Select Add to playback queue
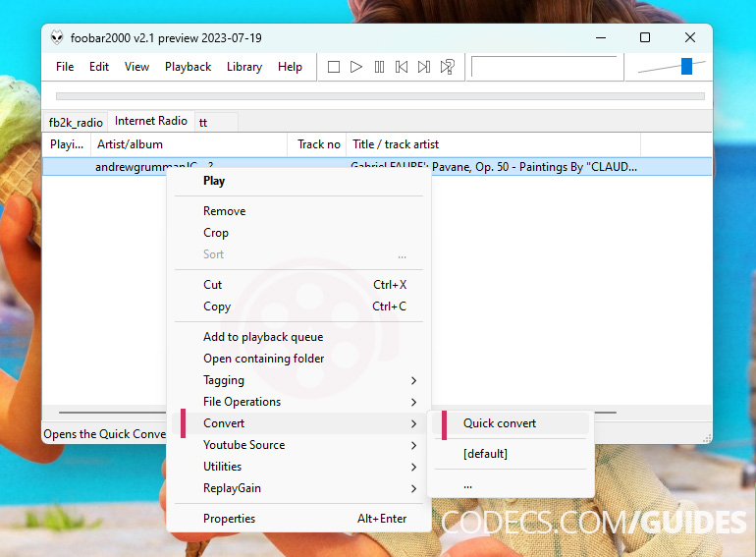The height and width of the screenshot is (557, 756). click(298, 337)
